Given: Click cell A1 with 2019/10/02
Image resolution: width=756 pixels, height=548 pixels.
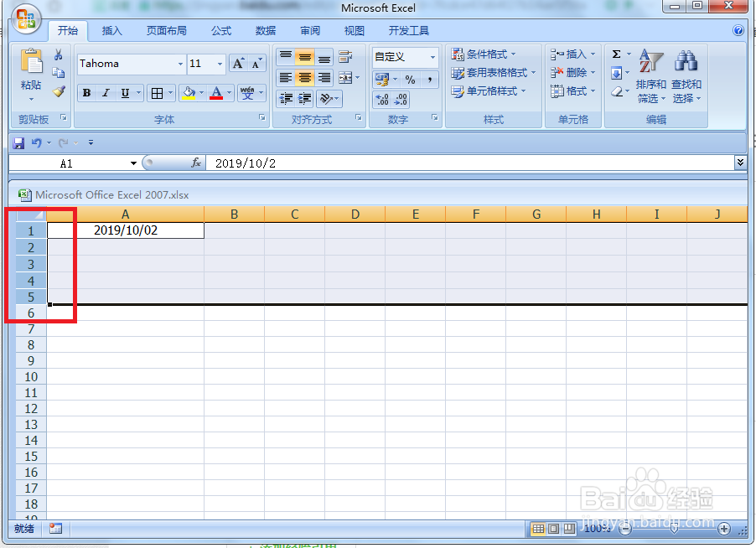Looking at the screenshot, I should pos(126,230).
